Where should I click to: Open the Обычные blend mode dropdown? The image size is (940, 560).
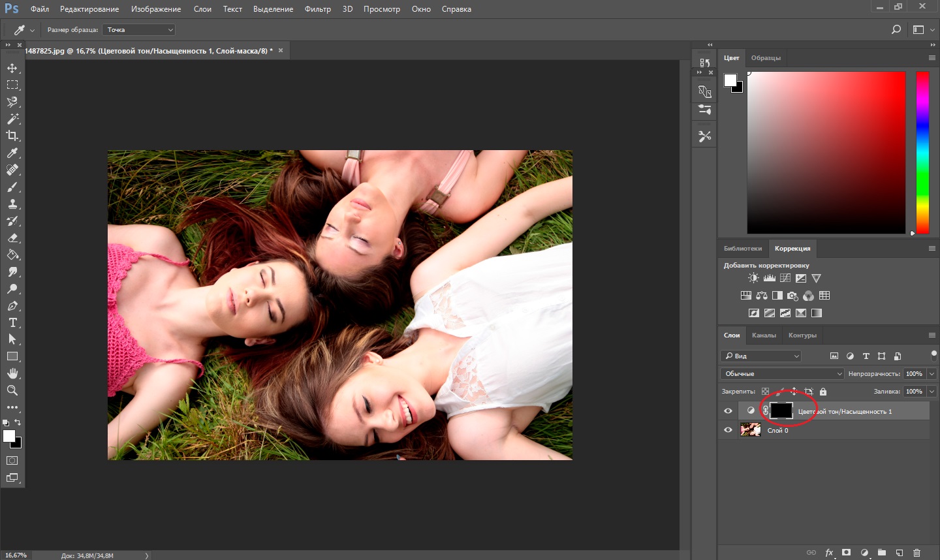782,374
